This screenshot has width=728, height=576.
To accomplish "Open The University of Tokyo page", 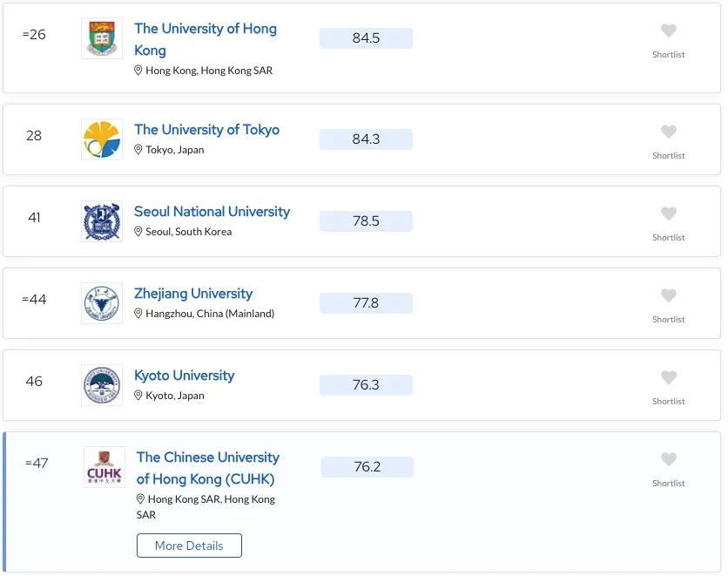I will click(x=206, y=130).
